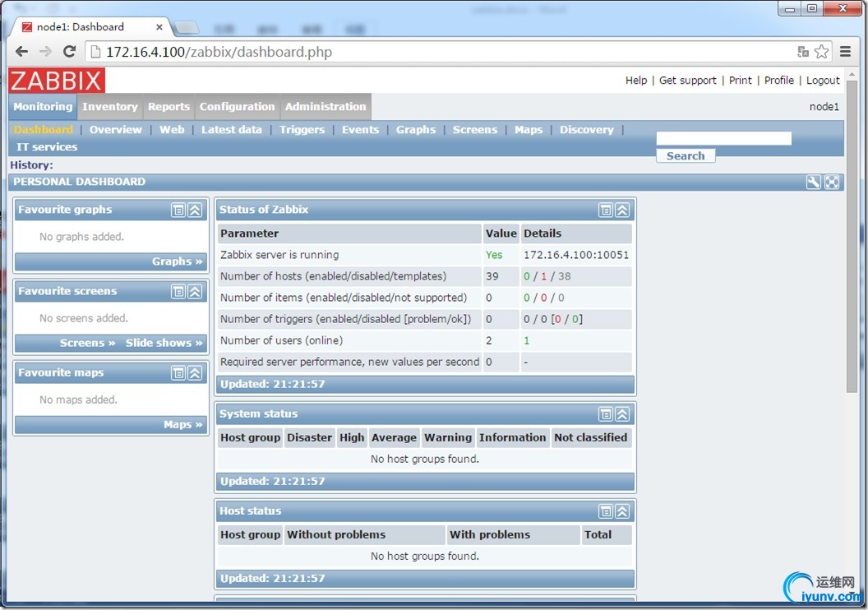Click the Print link
This screenshot has width=868, height=610.
[740, 81]
